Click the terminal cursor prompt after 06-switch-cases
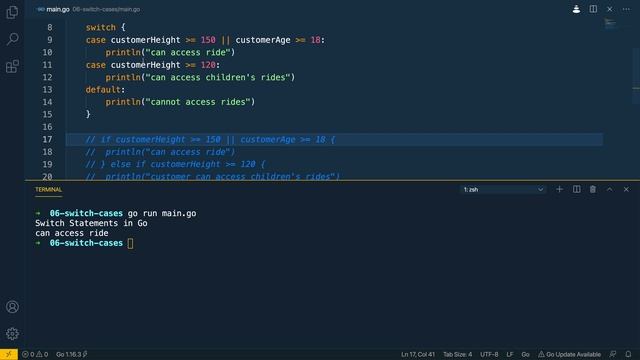This screenshot has width=640, height=360. (130, 243)
